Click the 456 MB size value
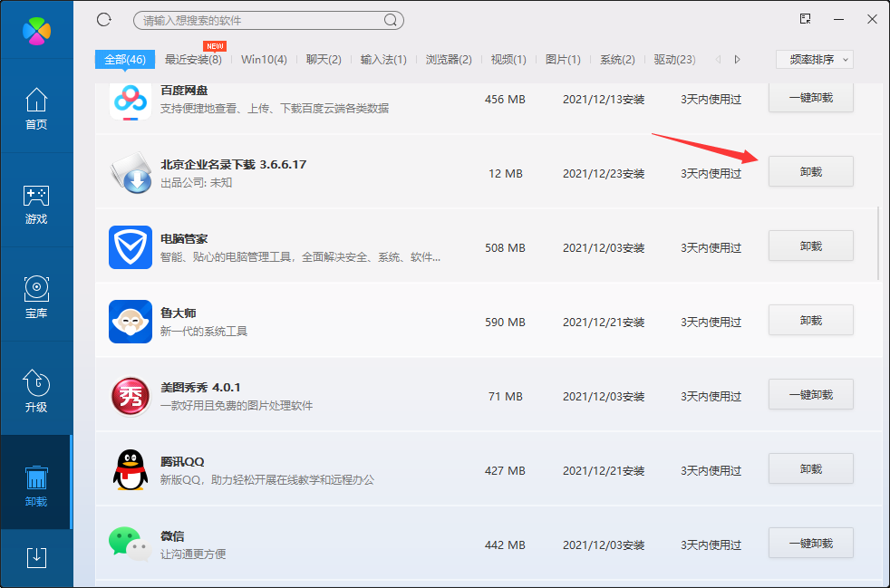Image resolution: width=890 pixels, height=588 pixels. pyautogui.click(x=505, y=100)
